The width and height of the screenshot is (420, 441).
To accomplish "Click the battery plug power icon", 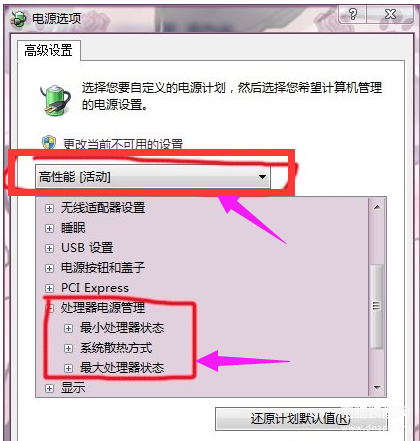I will (56, 99).
